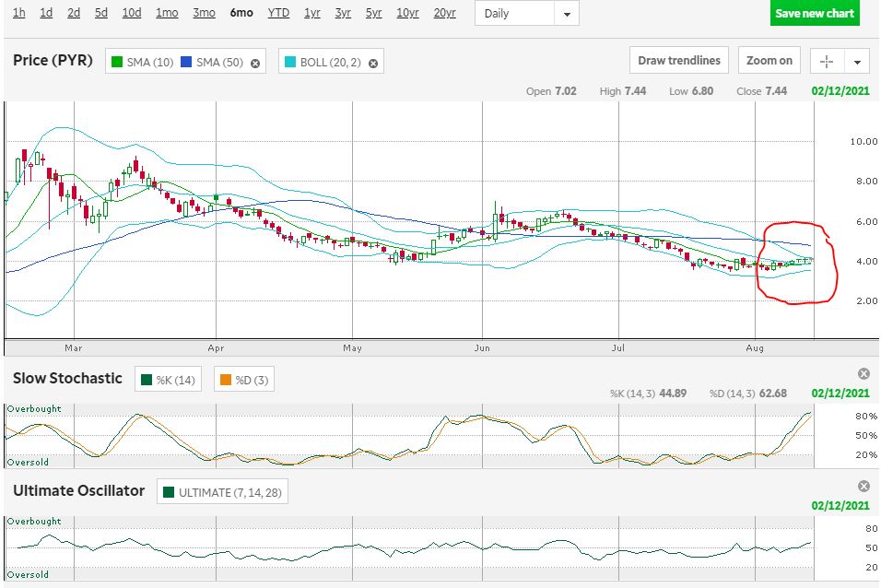Click the teal BOLL color swatch
The height and width of the screenshot is (588, 881).
292,62
